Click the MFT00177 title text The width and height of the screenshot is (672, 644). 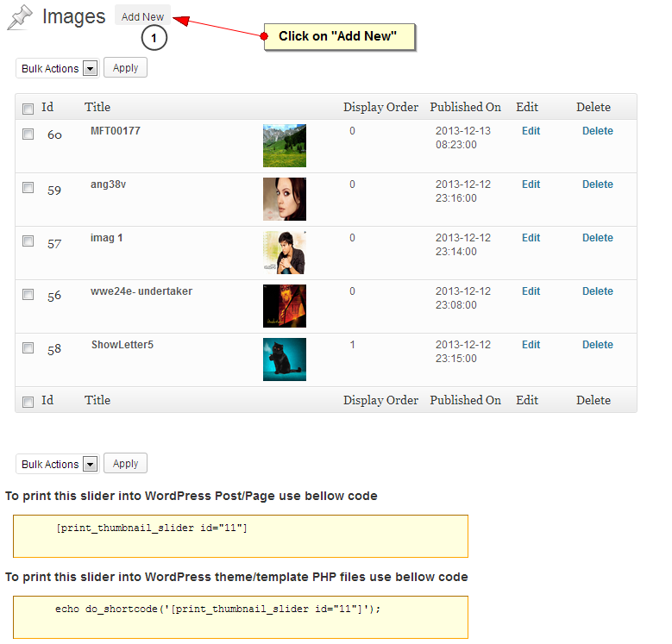click(116, 131)
